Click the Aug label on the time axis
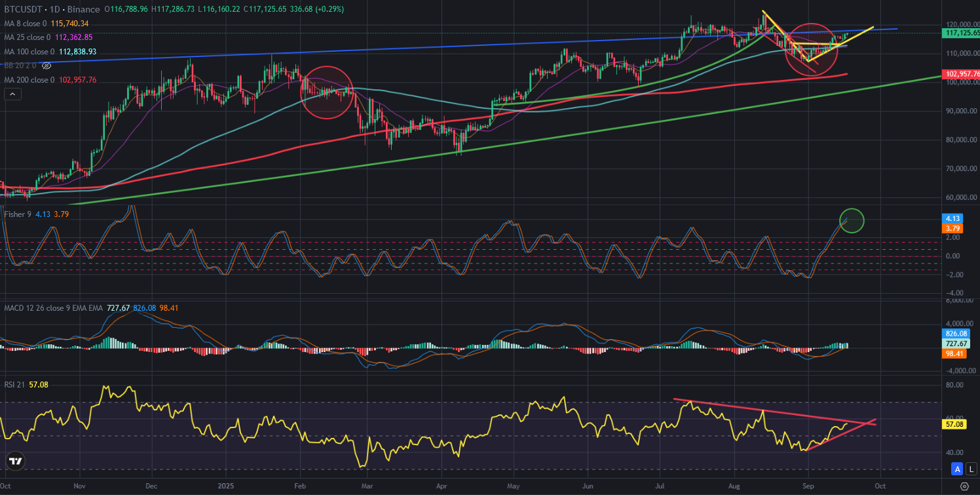 point(733,486)
